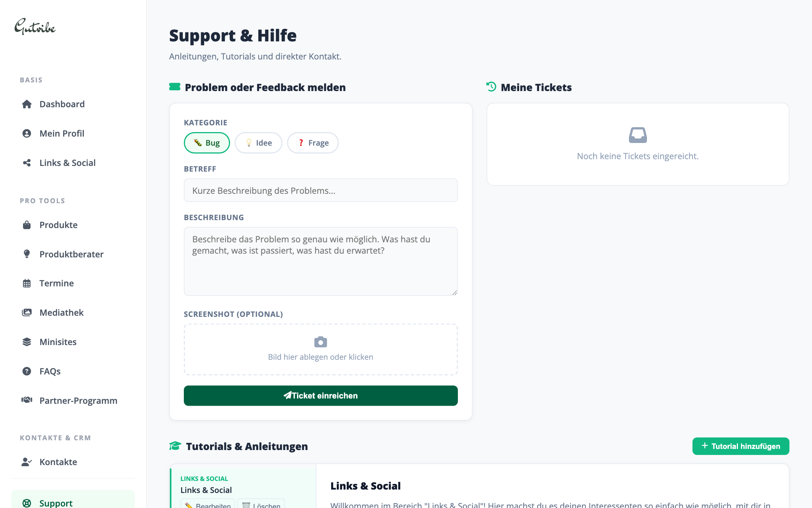Submit the form with Ticket einreichen

pos(320,395)
